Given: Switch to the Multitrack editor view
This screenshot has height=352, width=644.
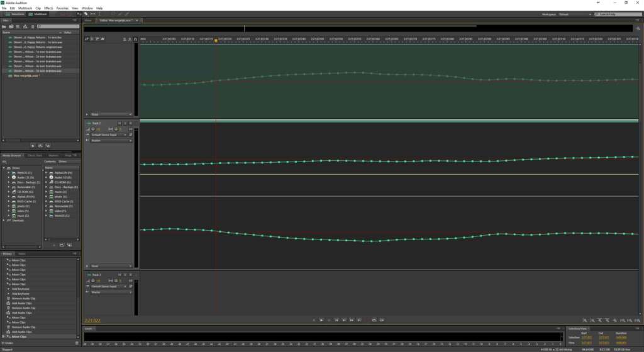Looking at the screenshot, I should 38,14.
